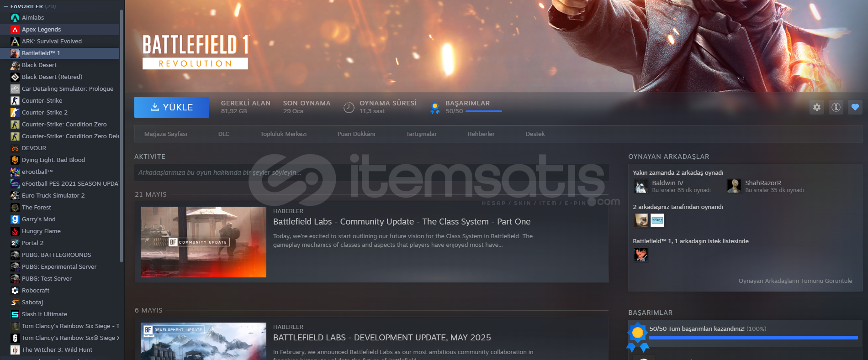This screenshot has width=868, height=360.
Task: Open game settings gear icon
Action: (x=817, y=107)
